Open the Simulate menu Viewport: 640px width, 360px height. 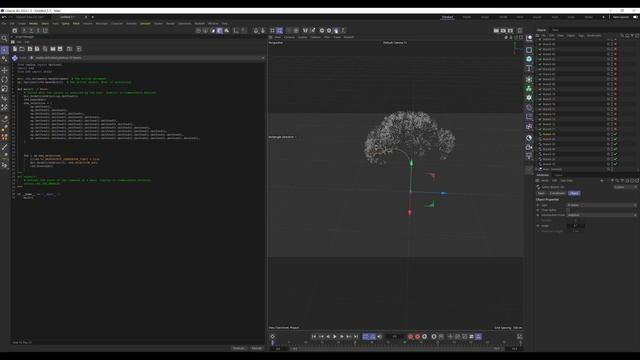click(145, 24)
